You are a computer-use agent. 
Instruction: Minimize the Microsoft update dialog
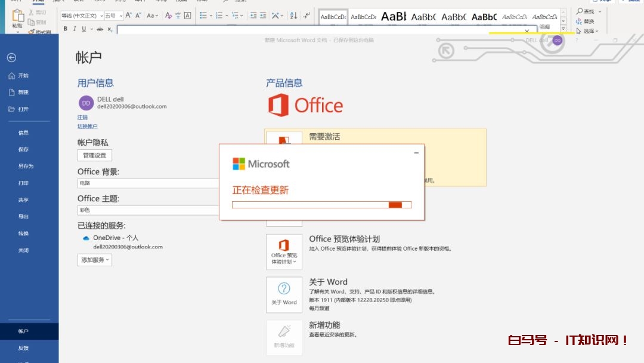pos(416,153)
